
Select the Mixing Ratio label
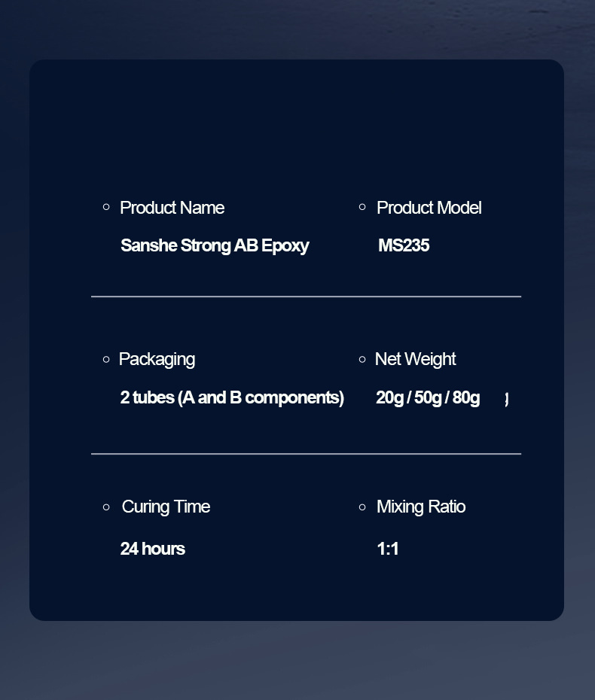pyautogui.click(x=421, y=507)
